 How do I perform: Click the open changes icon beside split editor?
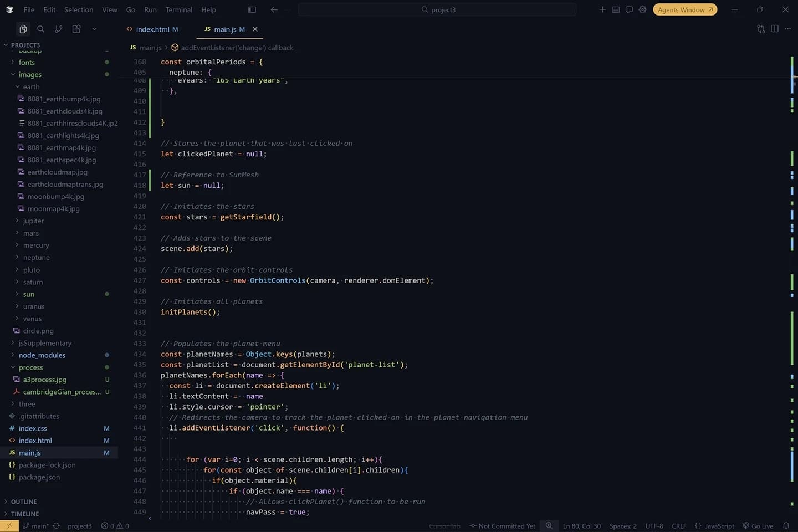pos(761,29)
